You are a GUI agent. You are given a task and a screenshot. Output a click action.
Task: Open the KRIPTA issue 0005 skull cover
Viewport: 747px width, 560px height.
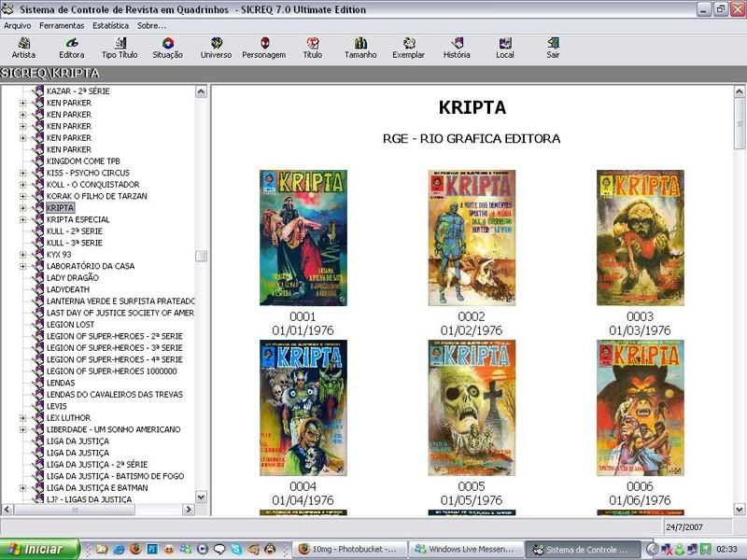tap(472, 408)
